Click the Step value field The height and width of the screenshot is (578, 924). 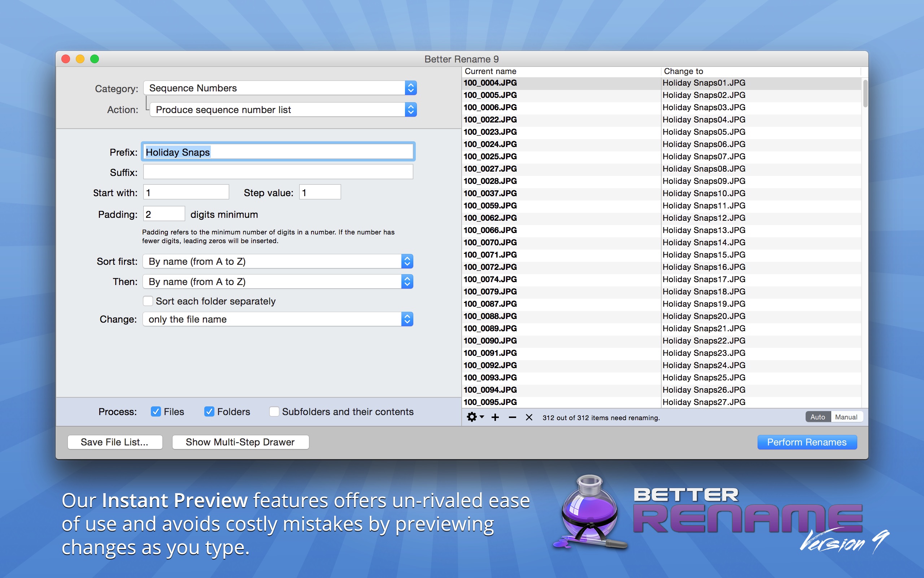[x=320, y=192]
